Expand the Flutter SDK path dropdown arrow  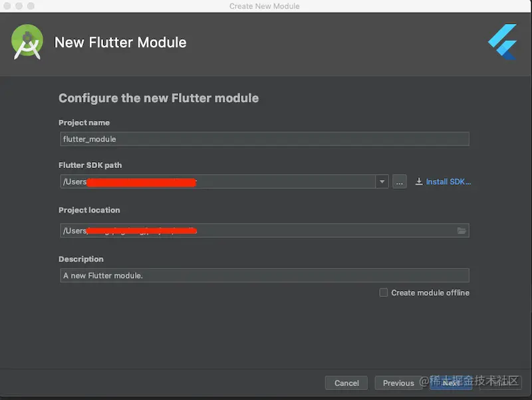point(382,181)
